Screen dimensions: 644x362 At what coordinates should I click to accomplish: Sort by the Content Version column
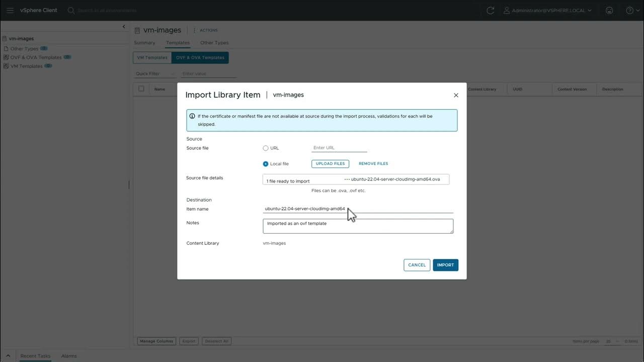572,89
